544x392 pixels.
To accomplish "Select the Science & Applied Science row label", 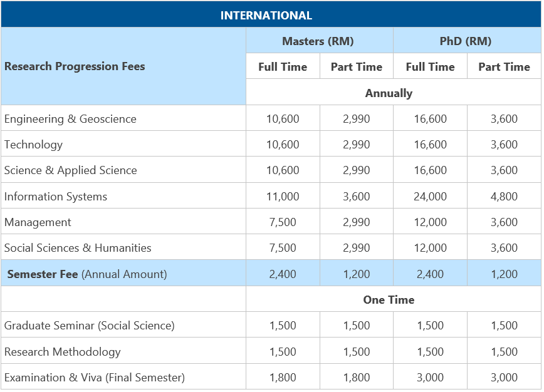I will coord(71,170).
